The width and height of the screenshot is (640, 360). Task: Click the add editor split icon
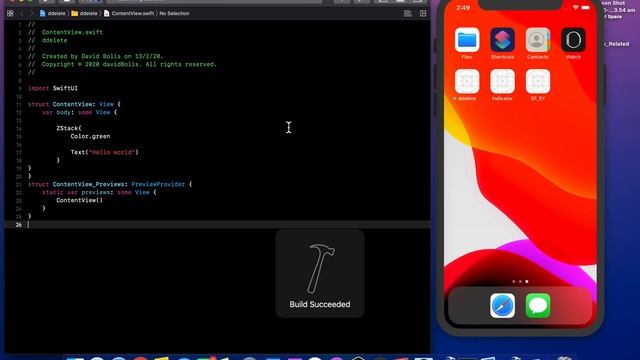coord(423,13)
